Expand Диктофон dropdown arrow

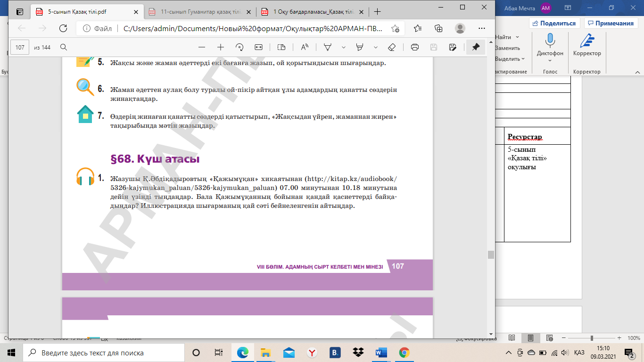point(550,60)
